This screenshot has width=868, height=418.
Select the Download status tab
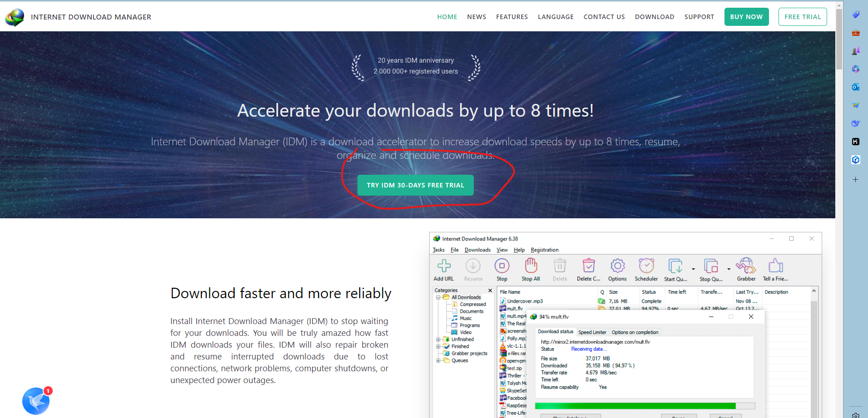click(x=556, y=332)
